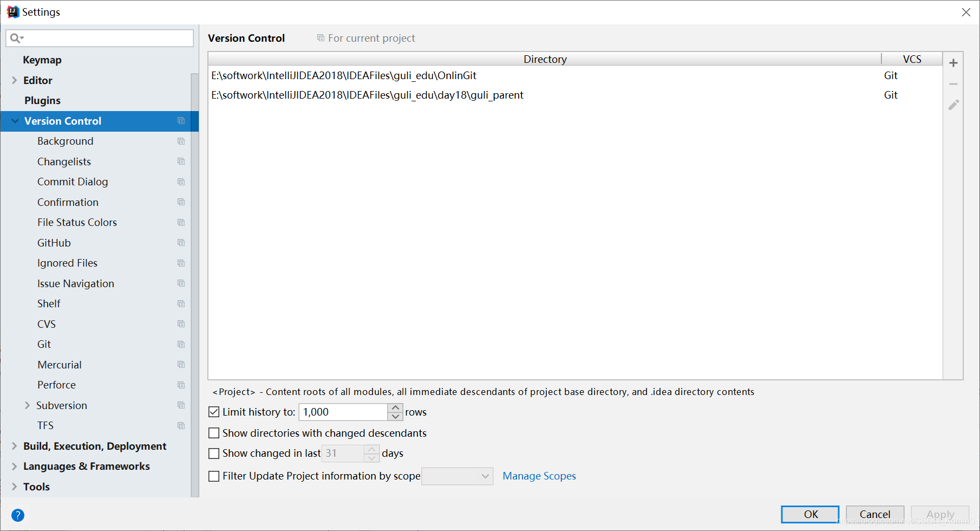Uncheck the Limit history to checkbox

(214, 412)
